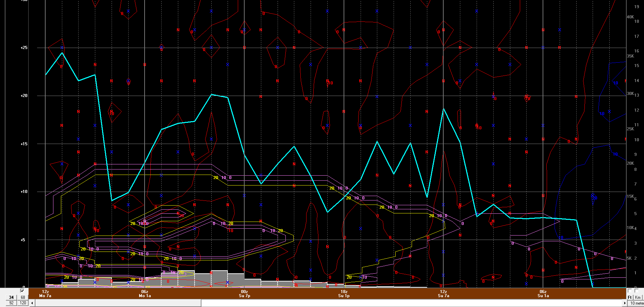The width and height of the screenshot is (644, 307).
Task: Select the 06z Mo 1a time label
Action: point(145,294)
